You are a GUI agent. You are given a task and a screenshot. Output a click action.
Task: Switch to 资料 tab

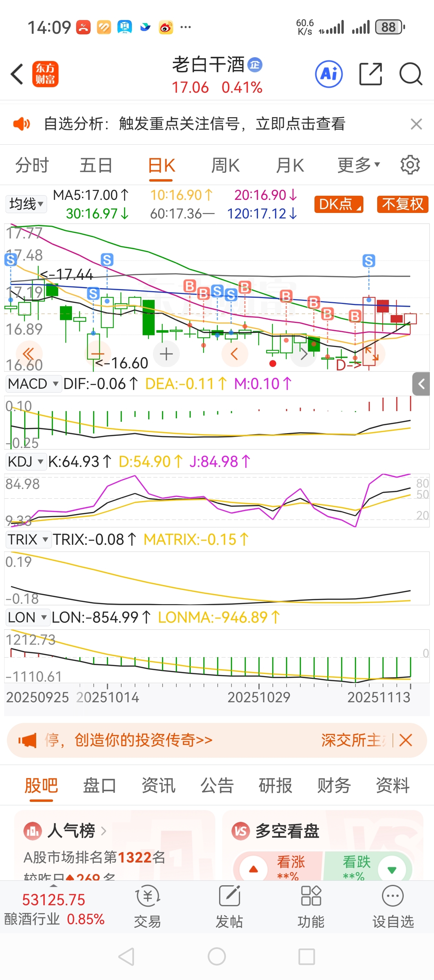tap(393, 785)
